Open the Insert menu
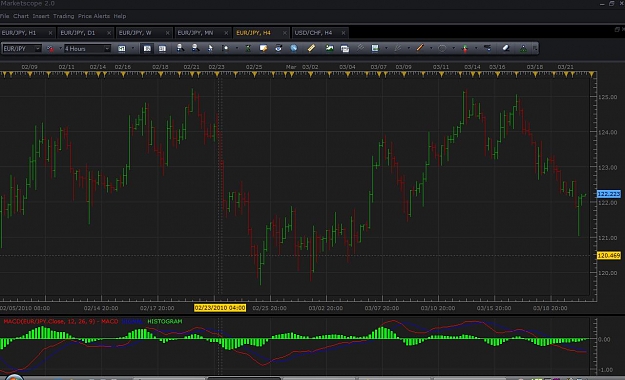Image resolution: width=625 pixels, height=380 pixels. click(x=41, y=16)
